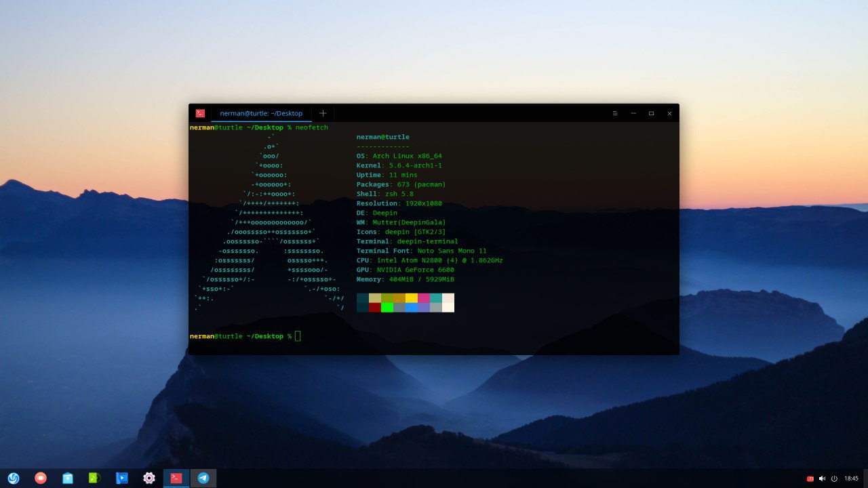Open the terminal hamburger menu
This screenshot has height=488, width=868.
pos(615,113)
